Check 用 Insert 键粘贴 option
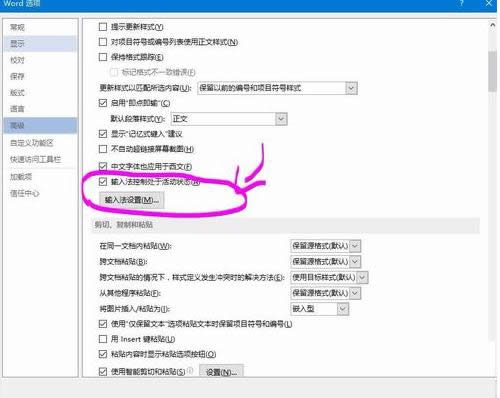Screen dimensions: 500x398 103,339
